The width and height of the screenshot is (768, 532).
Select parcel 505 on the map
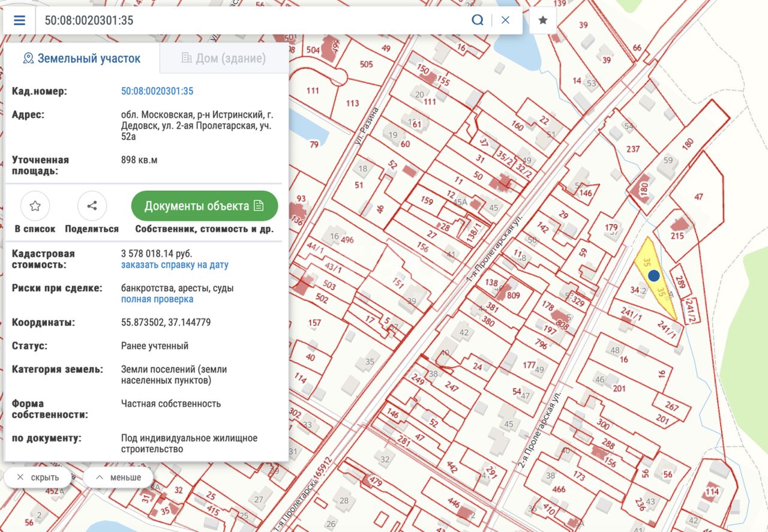tap(366, 64)
